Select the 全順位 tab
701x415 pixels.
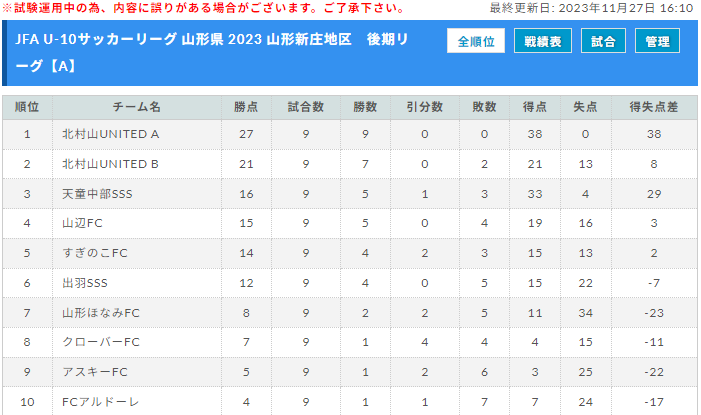click(x=476, y=41)
